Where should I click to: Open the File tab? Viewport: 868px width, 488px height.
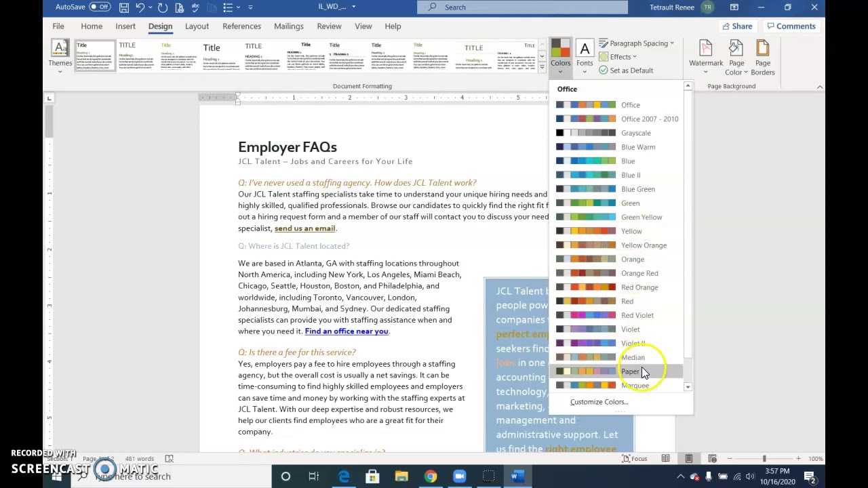(x=58, y=26)
